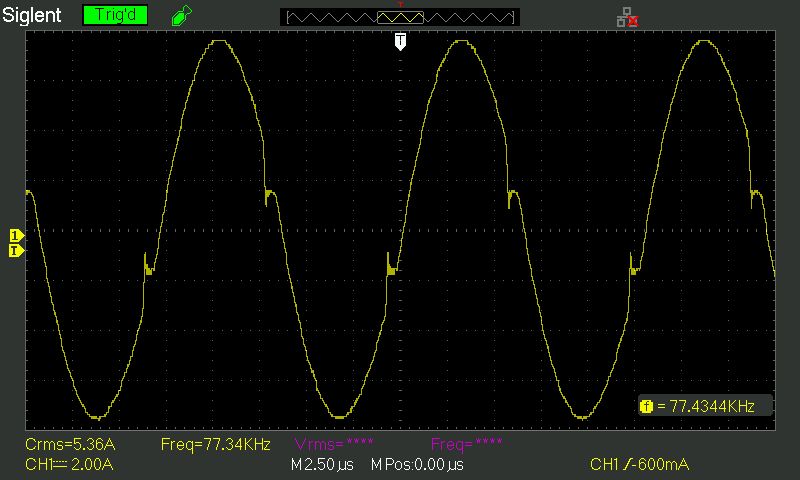
Task: Click the highlighted window in memory overview
Action: (400, 17)
